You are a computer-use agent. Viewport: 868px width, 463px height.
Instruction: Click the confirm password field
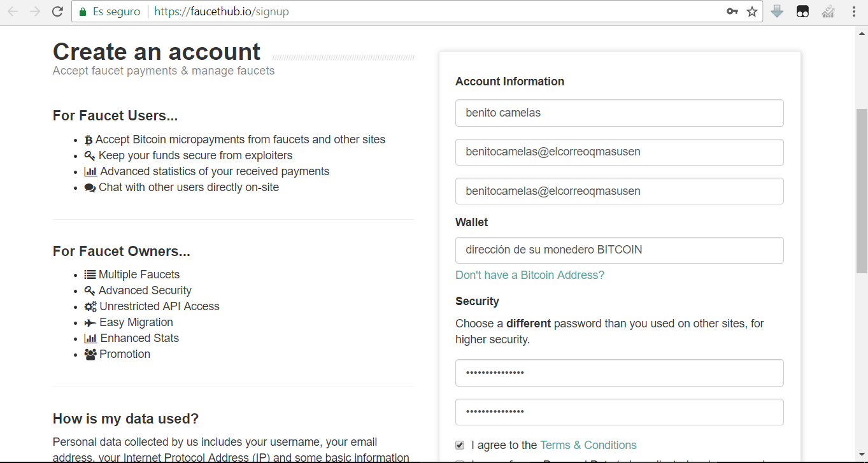coord(619,412)
